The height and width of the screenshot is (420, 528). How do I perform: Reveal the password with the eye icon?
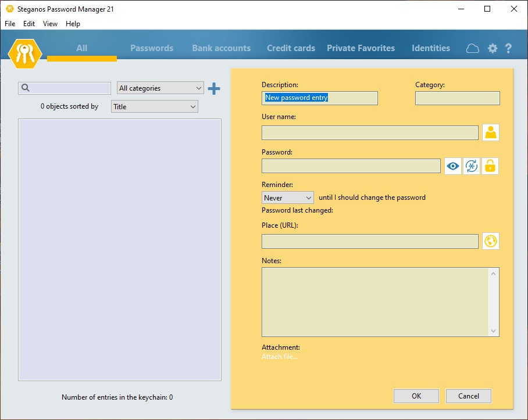[452, 166]
